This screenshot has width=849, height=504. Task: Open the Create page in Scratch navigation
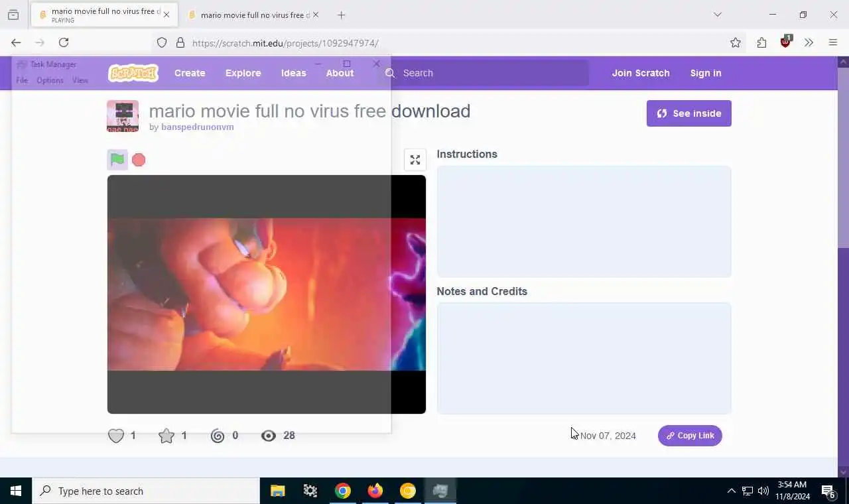[190, 73]
